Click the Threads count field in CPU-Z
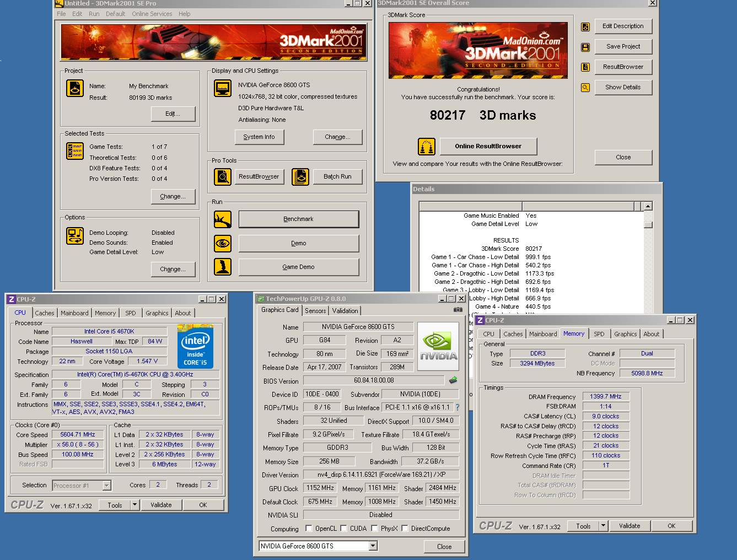The height and width of the screenshot is (560, 737). point(209,484)
